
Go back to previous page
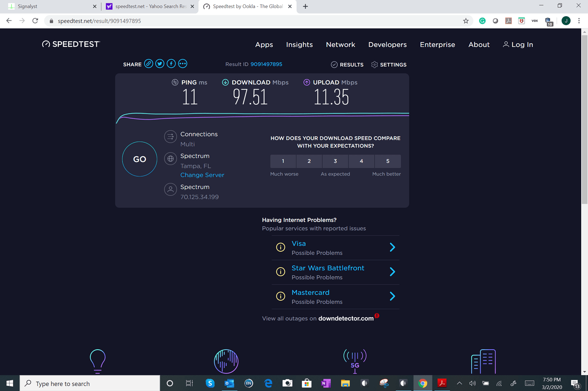[x=9, y=21]
